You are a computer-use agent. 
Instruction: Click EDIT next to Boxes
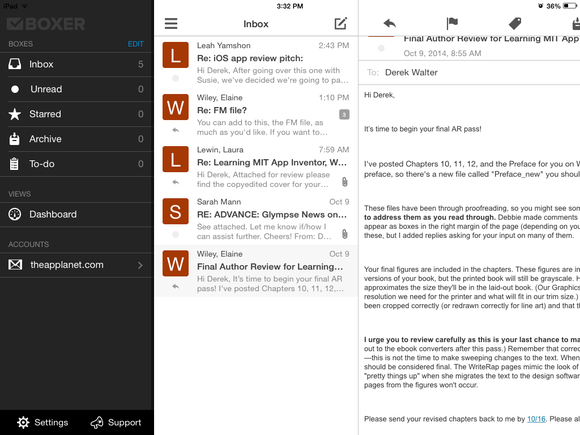tap(136, 44)
